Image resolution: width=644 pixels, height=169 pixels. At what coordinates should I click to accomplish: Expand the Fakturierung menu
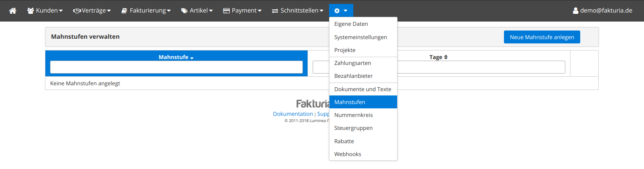146,11
